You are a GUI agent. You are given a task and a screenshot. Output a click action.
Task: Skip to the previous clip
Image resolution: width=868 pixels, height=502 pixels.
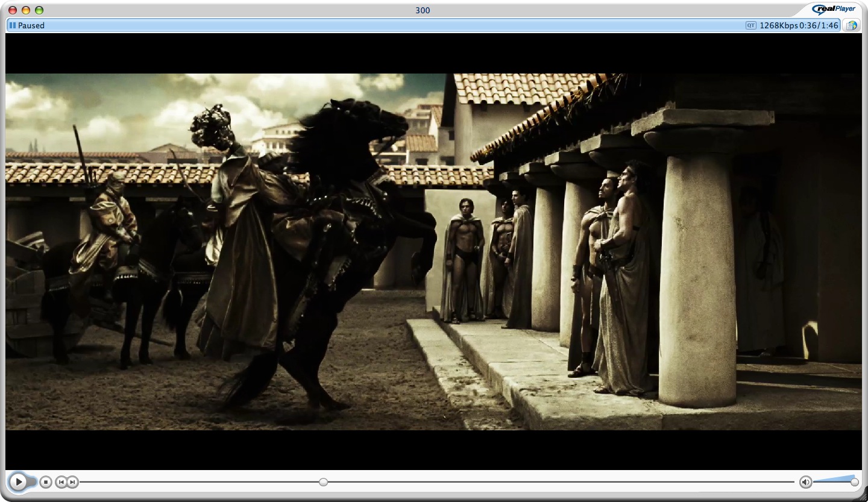tap(61, 482)
